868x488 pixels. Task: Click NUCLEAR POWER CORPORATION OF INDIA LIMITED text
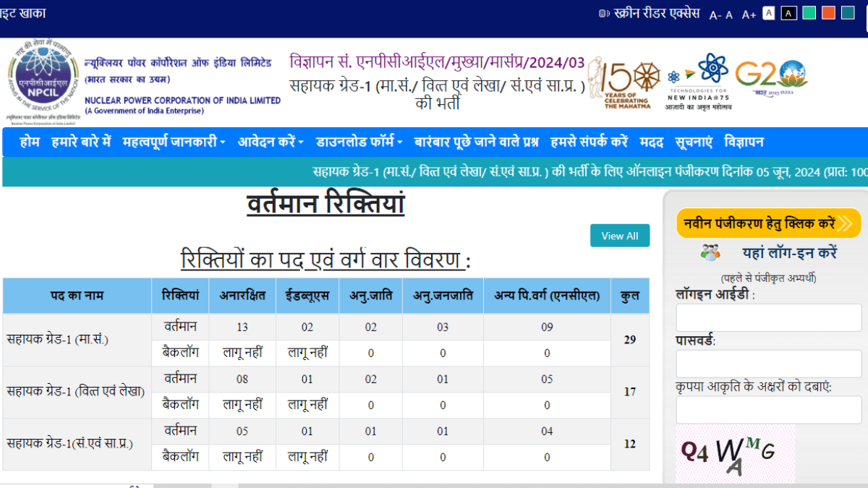[x=182, y=100]
